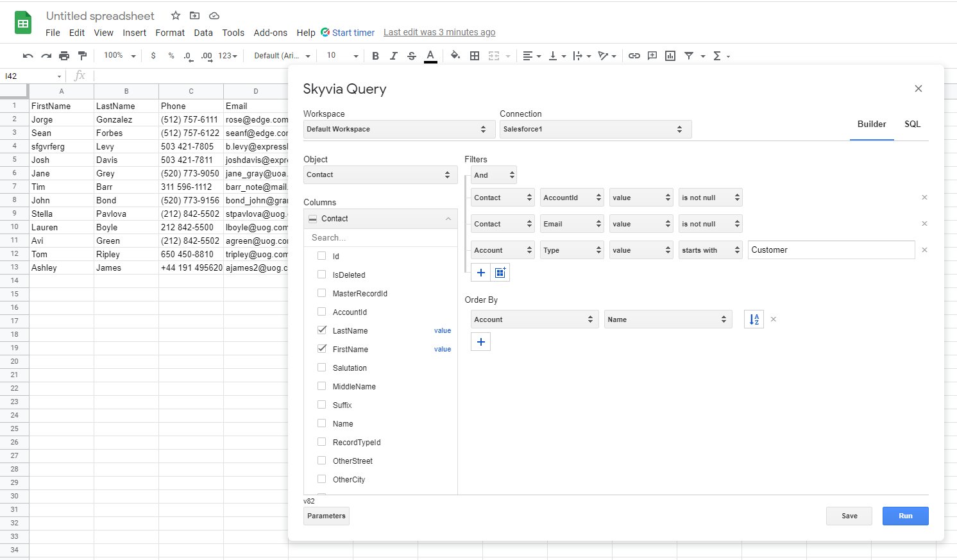
Task: Open the Insert menu
Action: tap(135, 33)
